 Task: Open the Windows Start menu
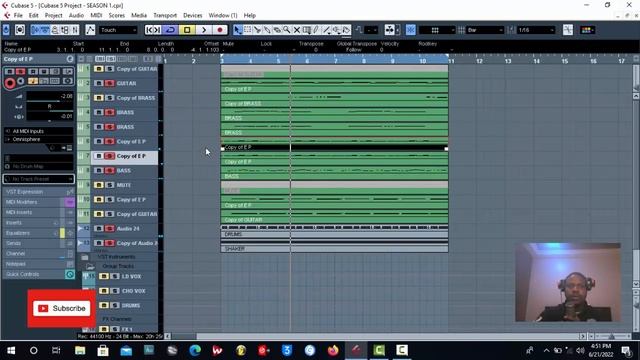(x=11, y=350)
